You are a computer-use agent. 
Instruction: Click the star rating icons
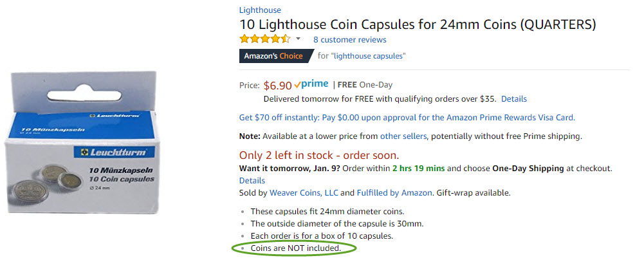(x=264, y=39)
